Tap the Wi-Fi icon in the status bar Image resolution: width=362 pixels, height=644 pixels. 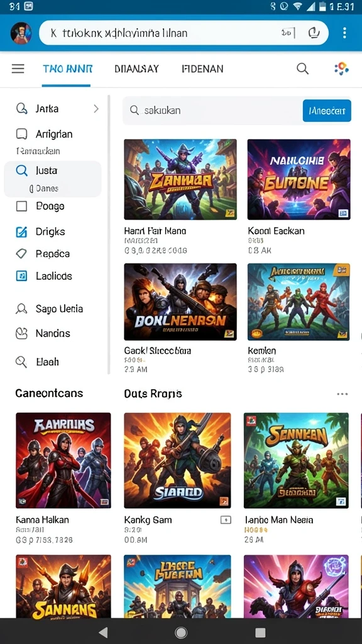click(x=297, y=6)
